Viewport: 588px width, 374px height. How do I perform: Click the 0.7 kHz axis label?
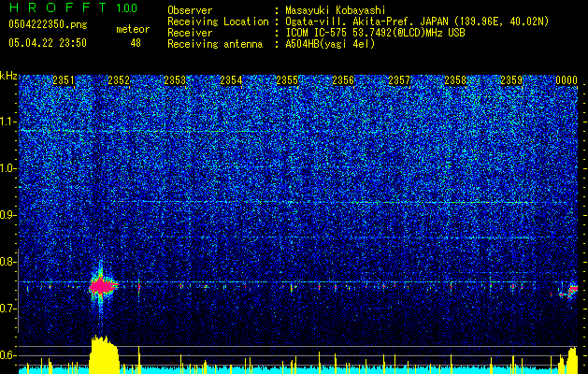click(x=8, y=309)
